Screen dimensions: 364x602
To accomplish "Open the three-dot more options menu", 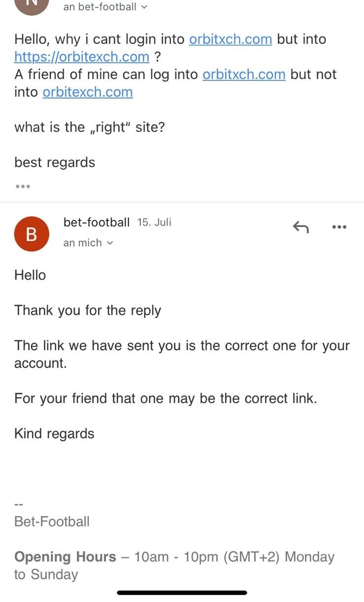I will pos(339,227).
